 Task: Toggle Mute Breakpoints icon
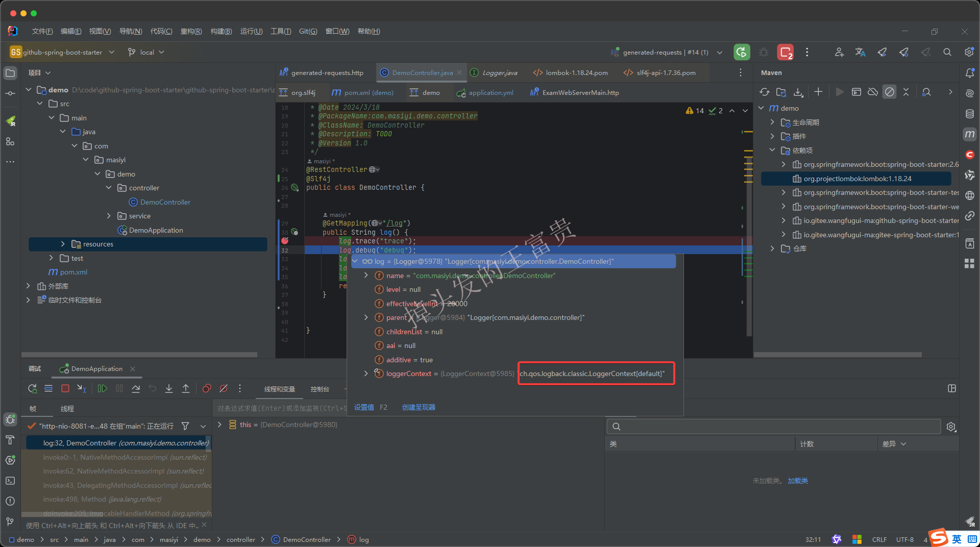point(224,389)
